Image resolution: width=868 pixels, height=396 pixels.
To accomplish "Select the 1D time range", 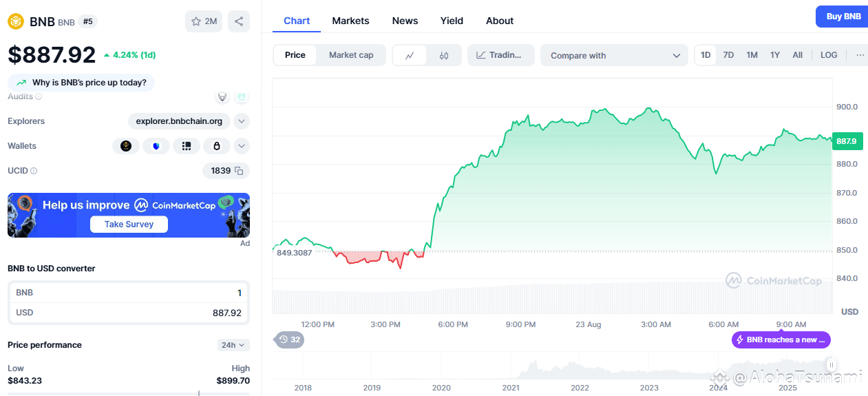I will point(706,55).
